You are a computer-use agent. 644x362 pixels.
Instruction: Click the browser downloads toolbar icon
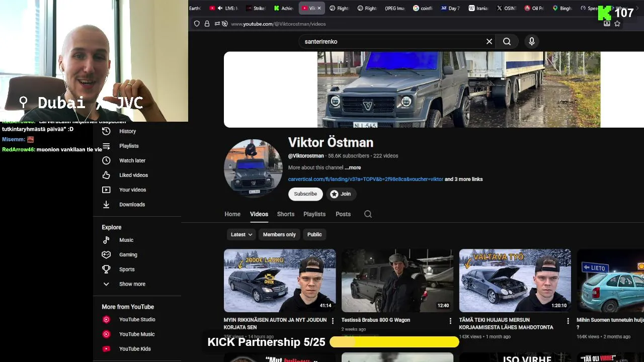pos(607,23)
